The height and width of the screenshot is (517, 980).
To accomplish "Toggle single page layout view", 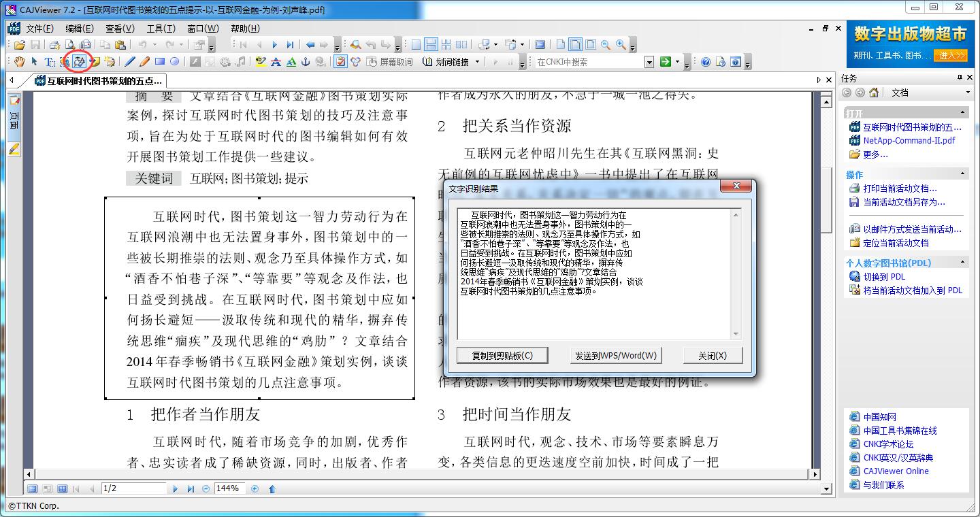I will [x=416, y=45].
